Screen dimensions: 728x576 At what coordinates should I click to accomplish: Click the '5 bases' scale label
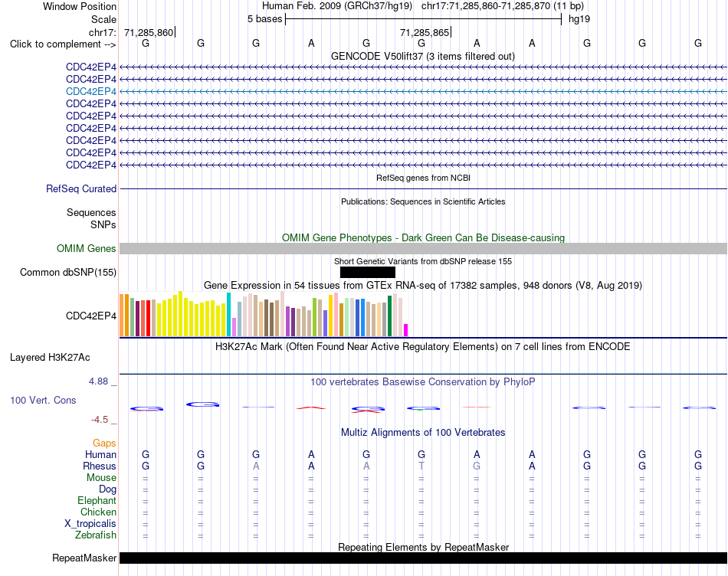coord(264,19)
